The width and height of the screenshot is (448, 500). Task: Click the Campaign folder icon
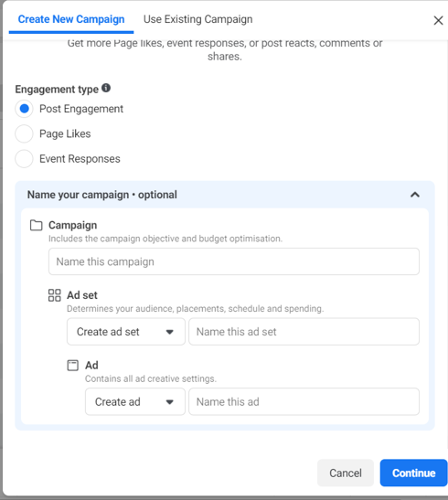36,225
